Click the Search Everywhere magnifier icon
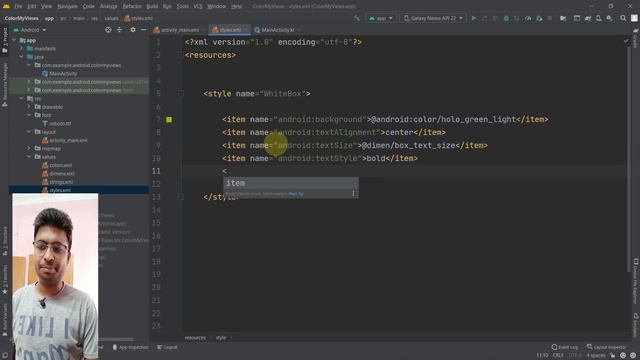 (x=623, y=18)
